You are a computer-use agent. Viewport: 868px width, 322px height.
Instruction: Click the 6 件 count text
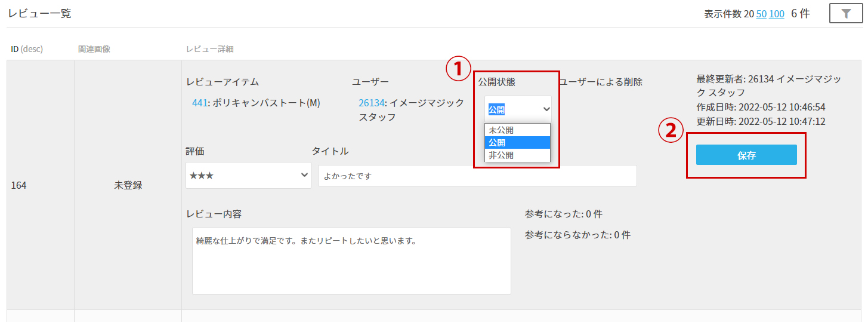[801, 13]
